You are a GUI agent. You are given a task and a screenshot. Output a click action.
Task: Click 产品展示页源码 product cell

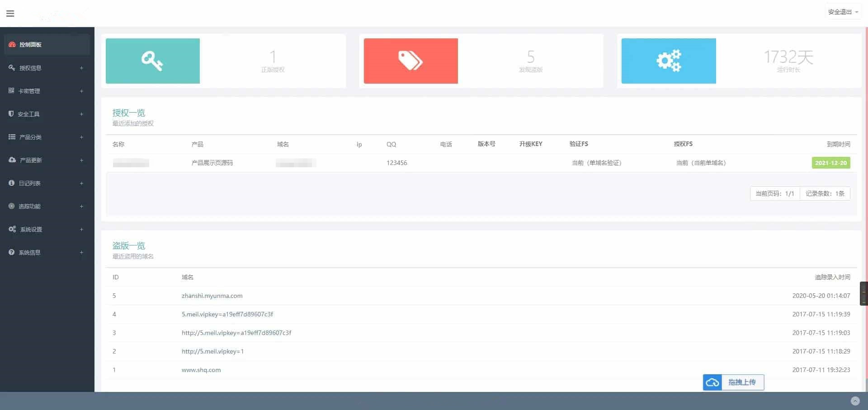(x=212, y=163)
